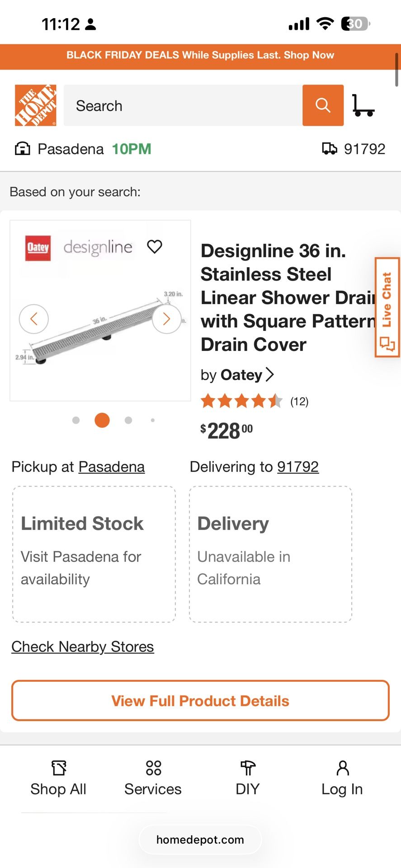This screenshot has width=401, height=868.
Task: Tap the star rating to see reviews
Action: tap(242, 401)
